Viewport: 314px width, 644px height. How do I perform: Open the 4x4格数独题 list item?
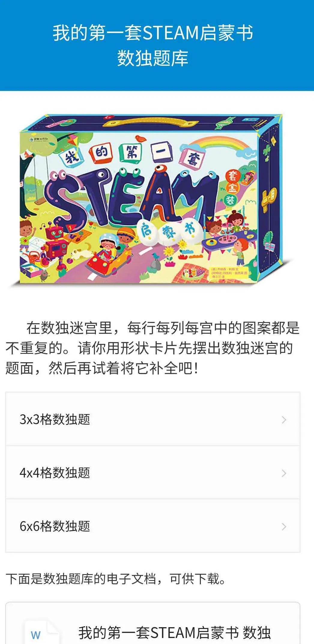pyautogui.click(x=153, y=472)
